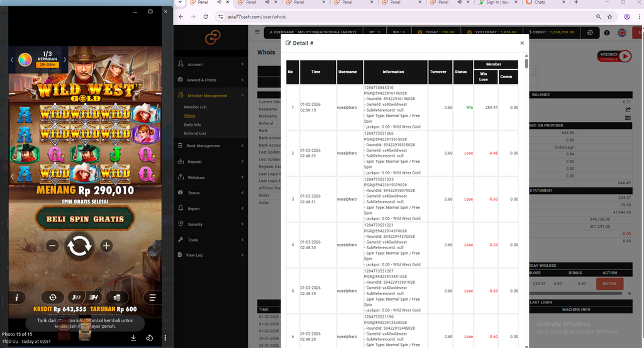Toggle the panel sidebar hamburger icon
The image size is (644, 348).
[257, 31]
